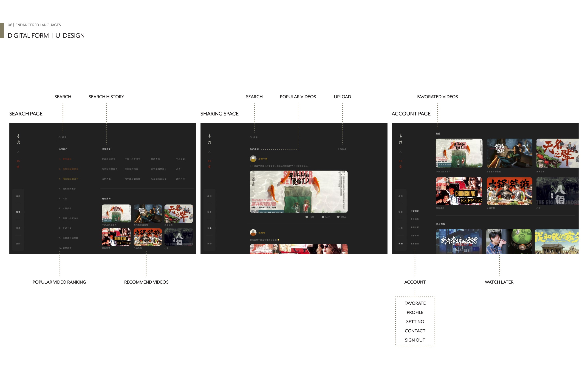Open 地球最后的夜晚 thumbnail in Search Page recommendations
Screen dimensions: 588x368
[148, 213]
